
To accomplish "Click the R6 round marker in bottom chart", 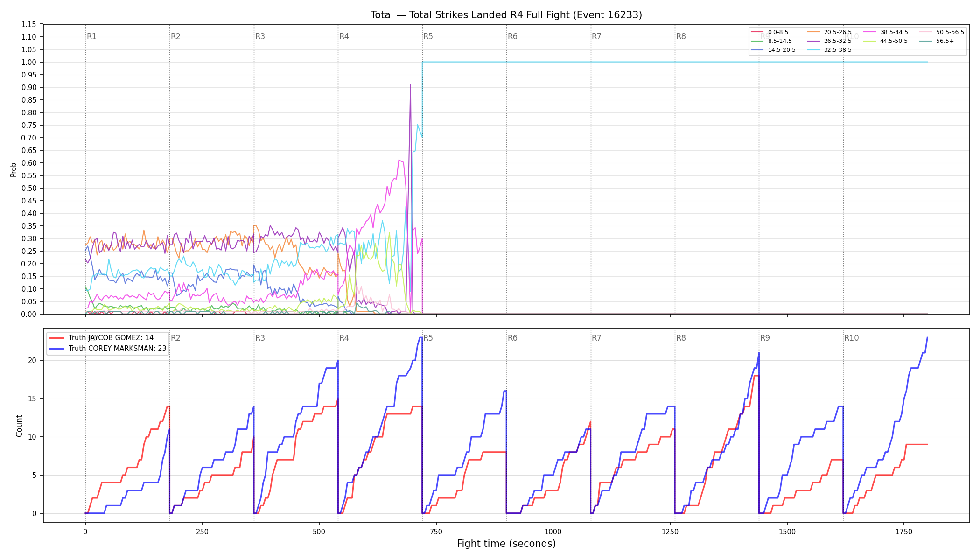I will 512,338.
